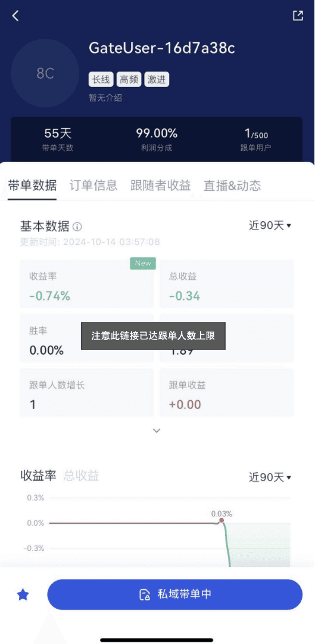The width and height of the screenshot is (315, 644).
Task: Open the 近90天 dropdown in 基本数据
Action: click(x=270, y=225)
